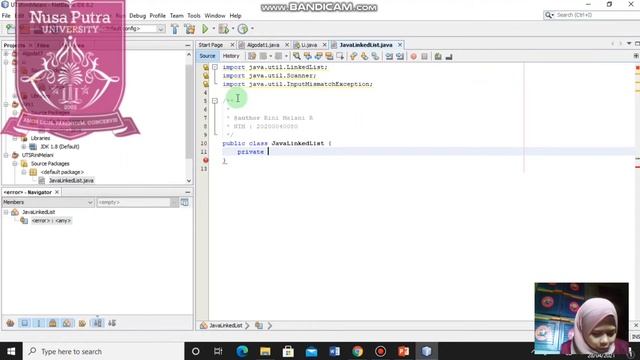The image size is (640, 360).
Task: Open the Help menu
Action: [235, 16]
